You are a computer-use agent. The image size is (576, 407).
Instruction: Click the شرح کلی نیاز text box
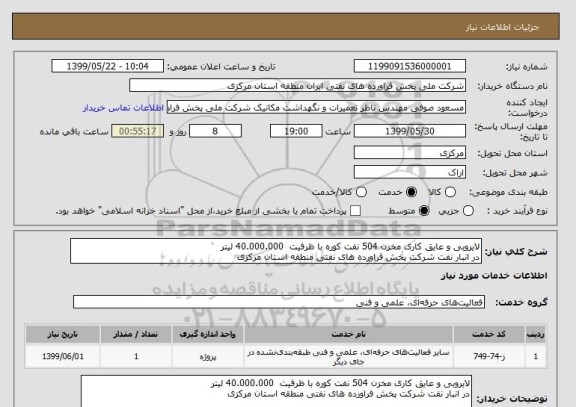(276, 252)
